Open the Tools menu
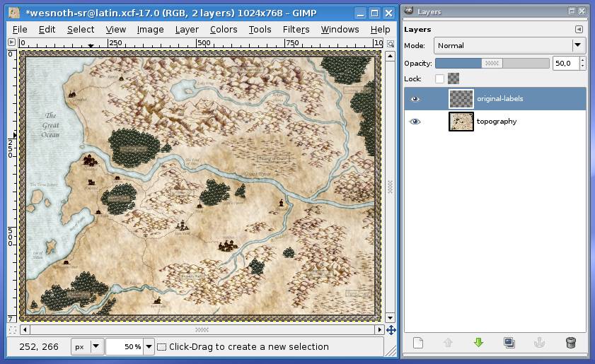Image resolution: width=595 pixels, height=364 pixels. point(260,29)
